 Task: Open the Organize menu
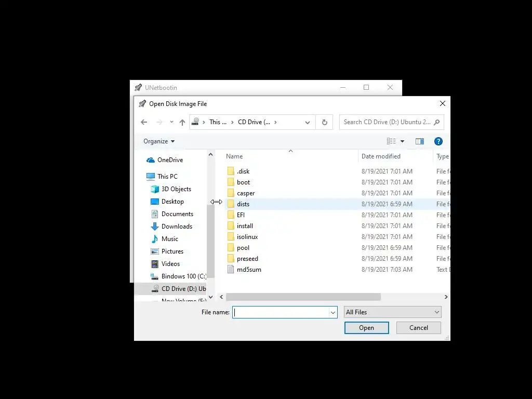coord(159,141)
